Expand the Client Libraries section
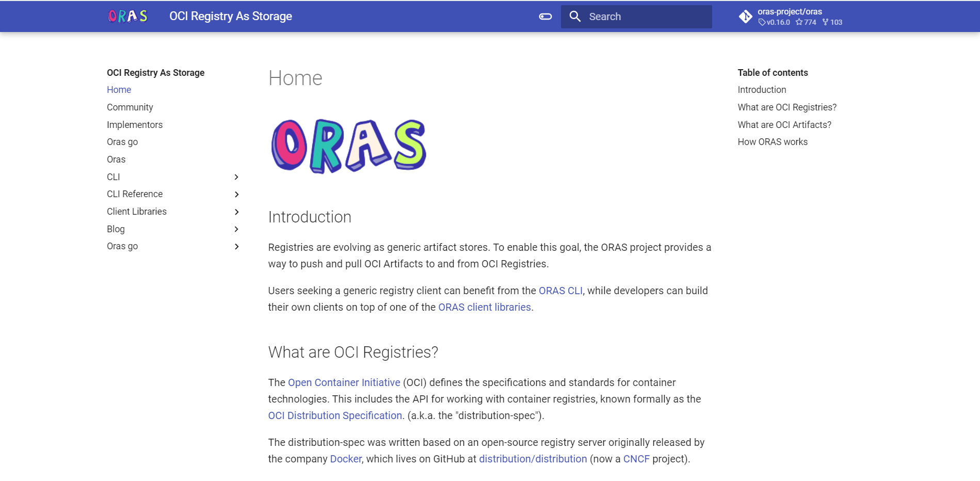This screenshot has height=481, width=980. click(x=236, y=212)
